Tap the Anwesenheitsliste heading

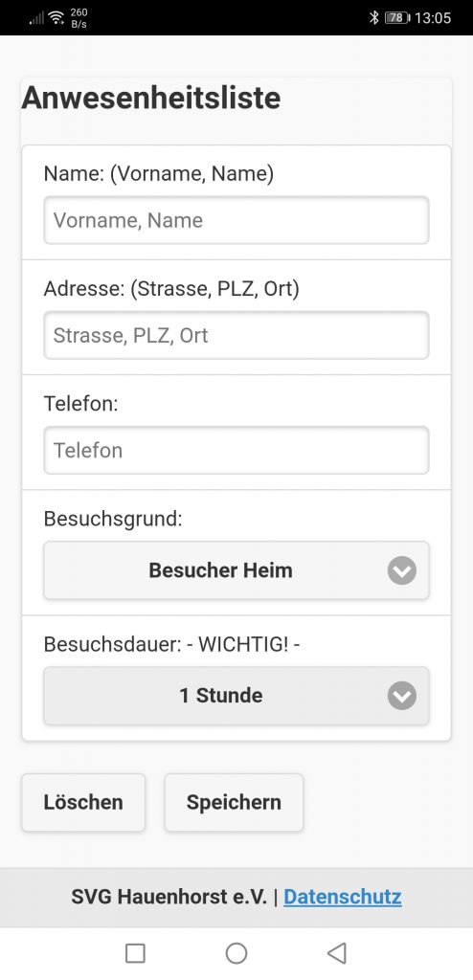(x=150, y=99)
